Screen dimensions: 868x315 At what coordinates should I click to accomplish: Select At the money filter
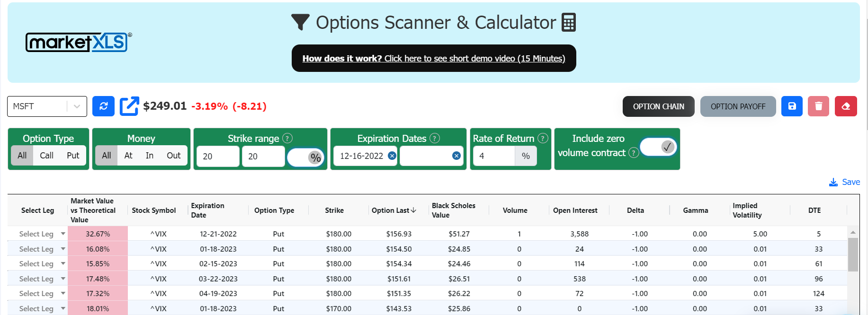(128, 155)
